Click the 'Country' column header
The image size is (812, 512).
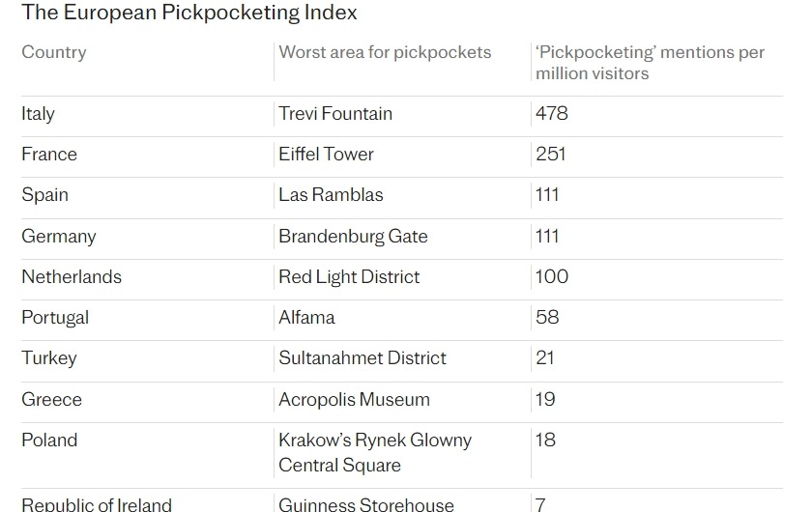[54, 52]
